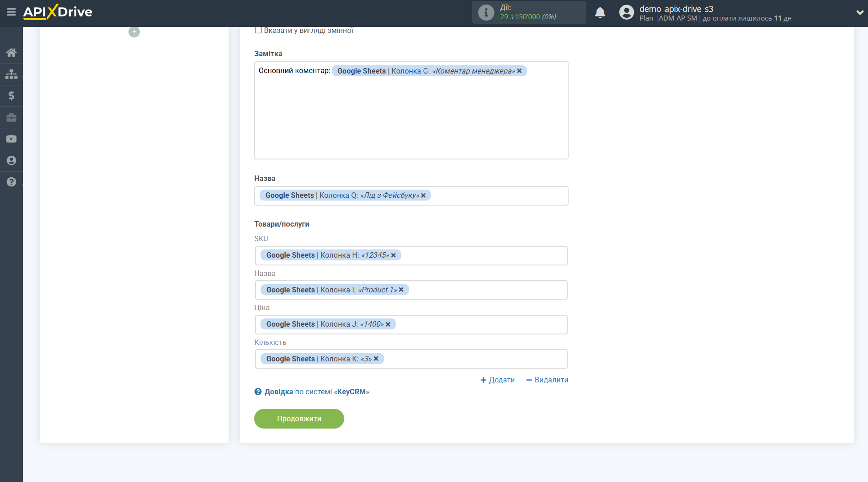Remove the Колонка H '12345' tag
Viewport: 868px width, 482px height.
click(x=393, y=255)
